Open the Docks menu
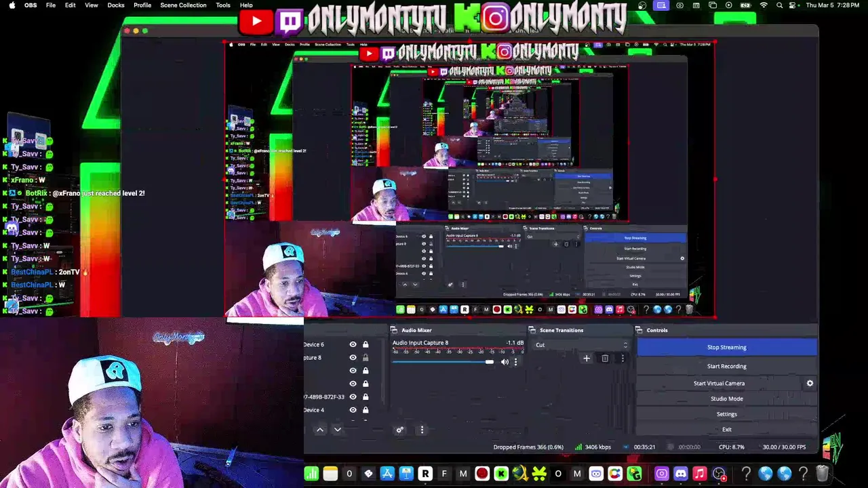 (116, 5)
